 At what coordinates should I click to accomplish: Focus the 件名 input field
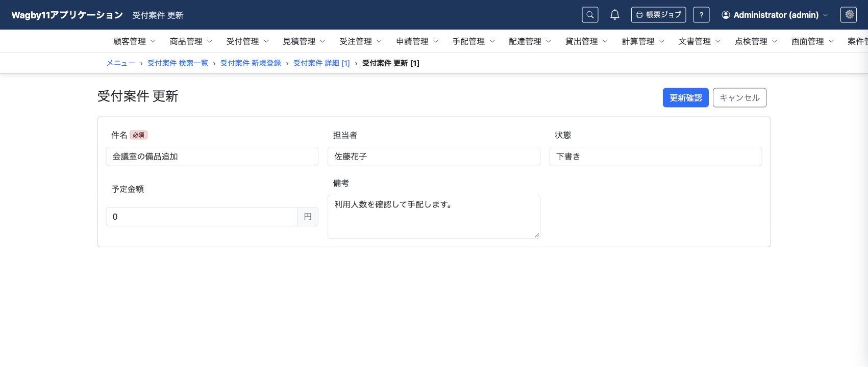[x=212, y=156]
